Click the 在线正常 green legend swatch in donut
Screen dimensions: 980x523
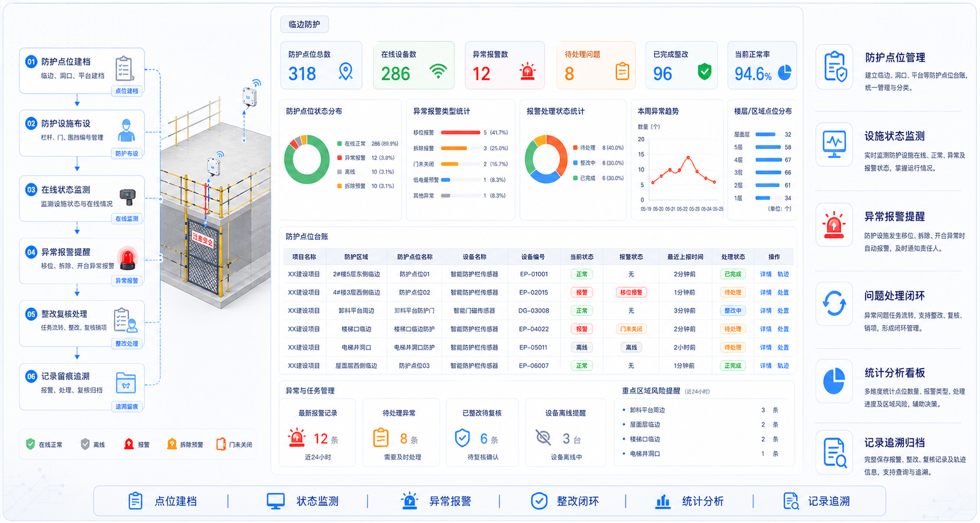[x=340, y=144]
